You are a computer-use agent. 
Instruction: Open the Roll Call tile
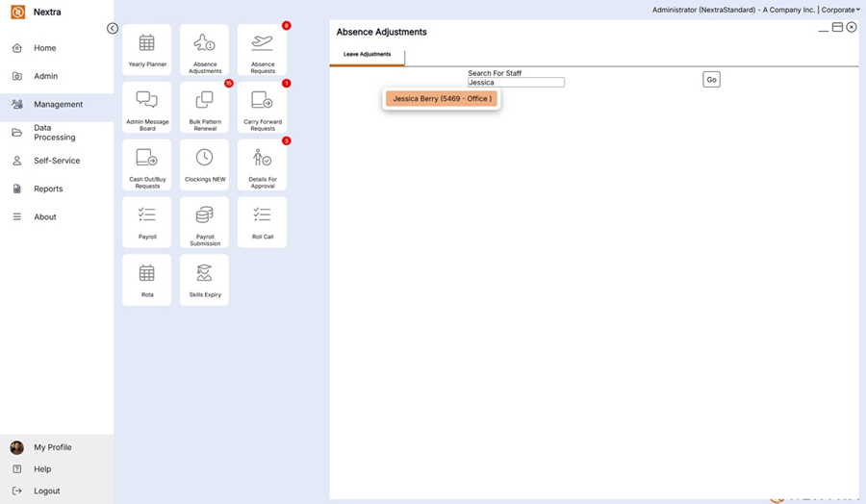(263, 222)
